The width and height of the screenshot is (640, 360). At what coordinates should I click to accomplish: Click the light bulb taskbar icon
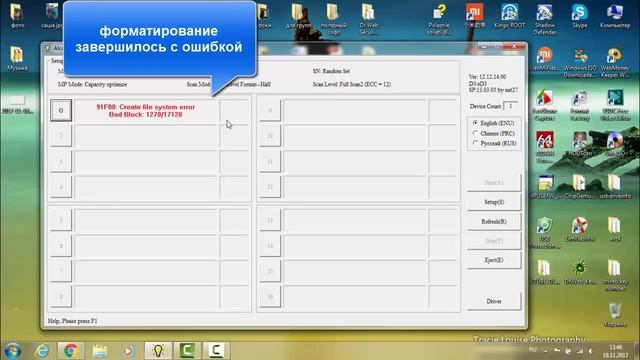158,351
